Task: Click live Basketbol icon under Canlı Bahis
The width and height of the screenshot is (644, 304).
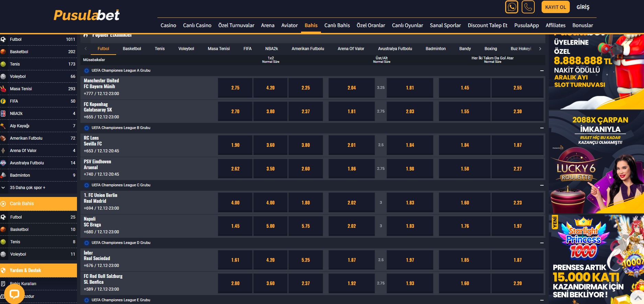Action: tap(3, 230)
